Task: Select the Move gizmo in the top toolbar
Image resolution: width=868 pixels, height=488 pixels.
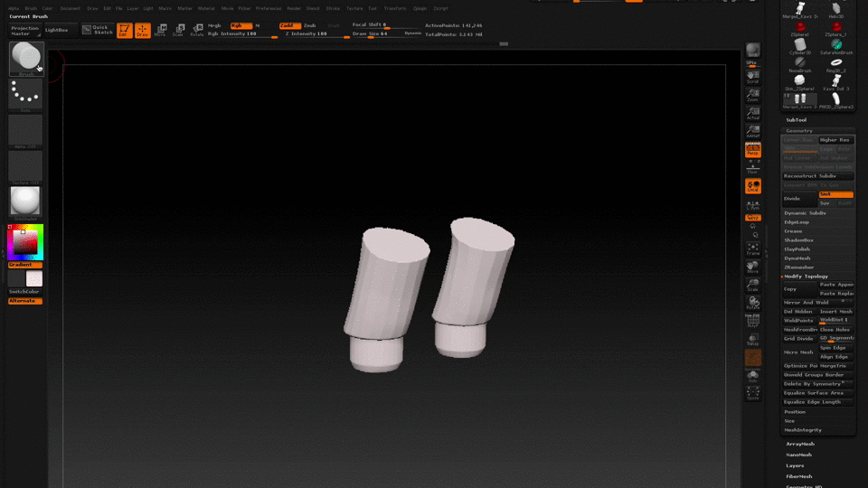Action: coord(161,31)
